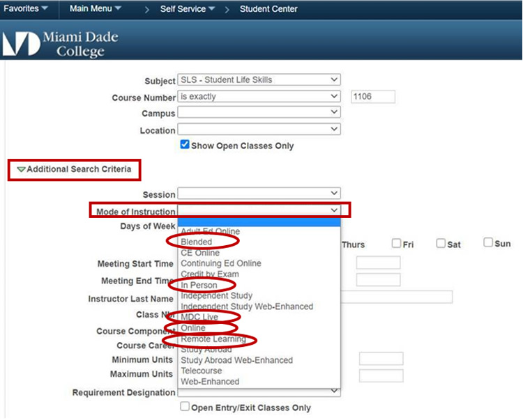Open the Session dropdown
523x420 pixels.
(x=259, y=193)
